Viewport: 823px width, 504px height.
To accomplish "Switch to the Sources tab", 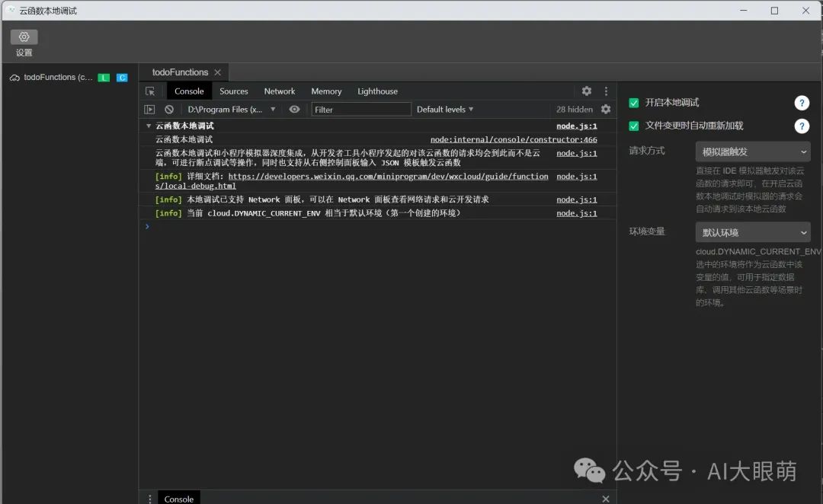I will pos(234,91).
